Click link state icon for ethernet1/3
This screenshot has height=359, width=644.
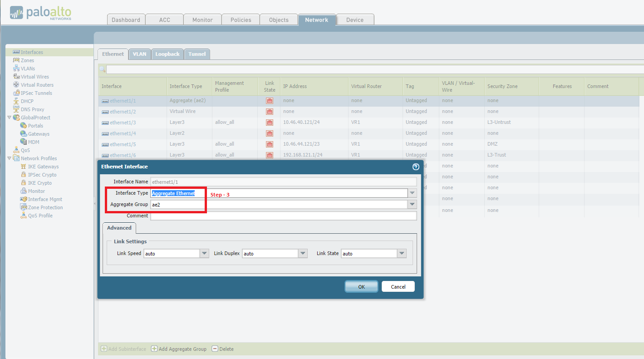pyautogui.click(x=270, y=123)
